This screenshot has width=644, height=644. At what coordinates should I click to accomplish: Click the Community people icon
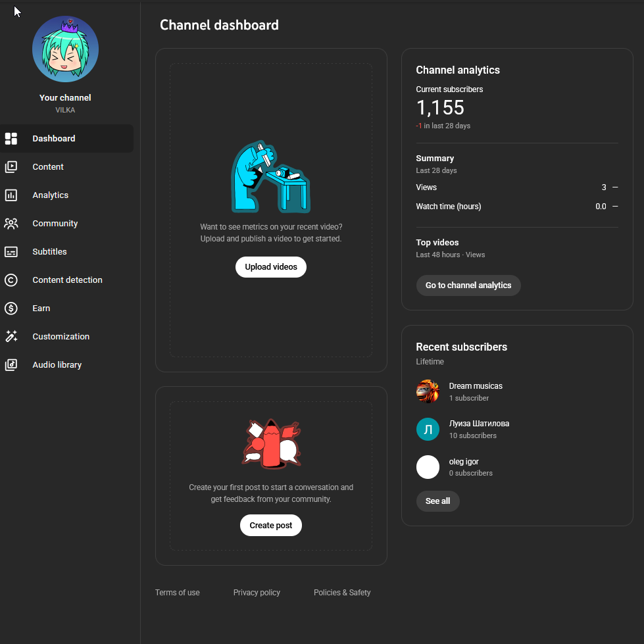pyautogui.click(x=11, y=224)
